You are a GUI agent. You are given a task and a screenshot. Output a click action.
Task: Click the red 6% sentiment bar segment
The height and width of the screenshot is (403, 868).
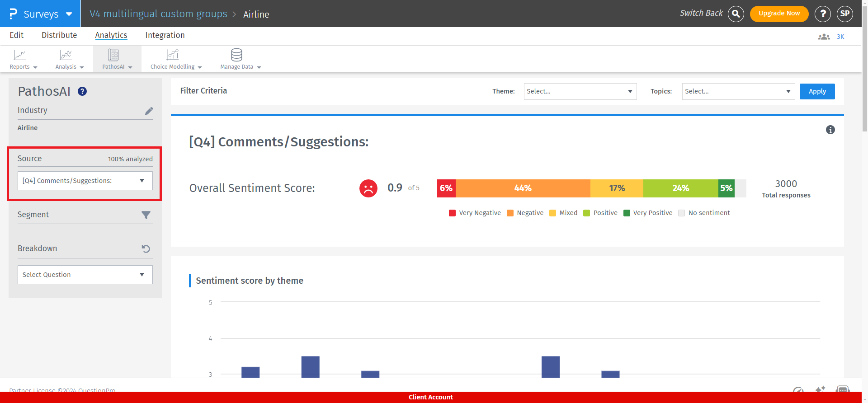[x=446, y=188]
